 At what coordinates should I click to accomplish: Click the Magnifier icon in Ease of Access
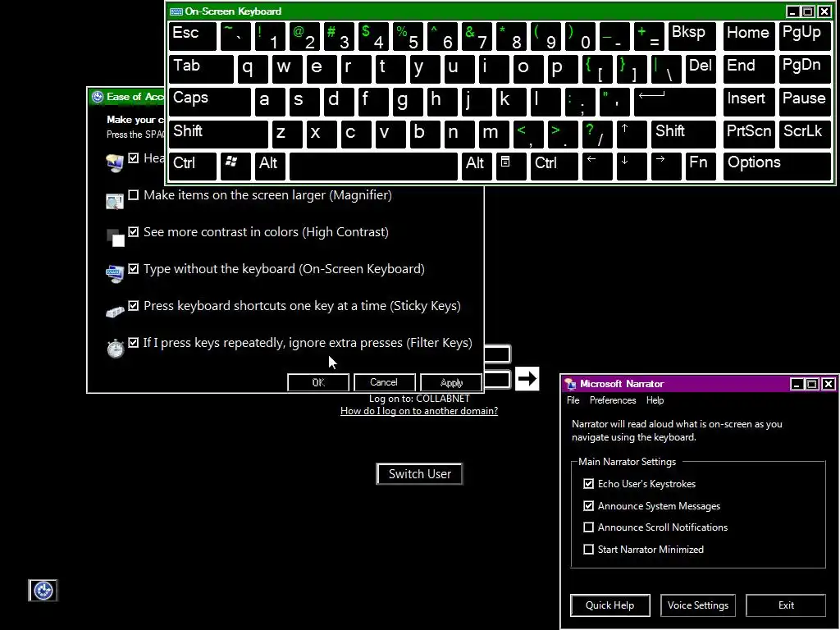(x=115, y=201)
